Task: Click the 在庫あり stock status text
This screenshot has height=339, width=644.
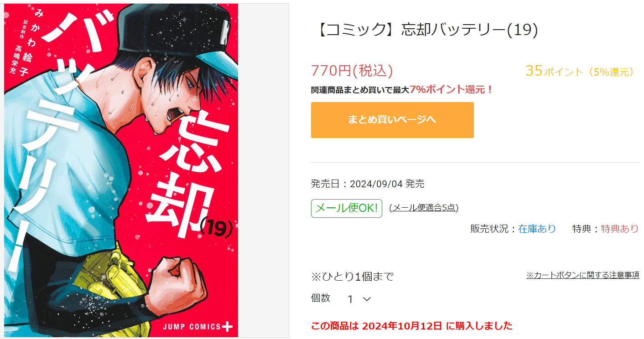Action: pyautogui.click(x=537, y=229)
